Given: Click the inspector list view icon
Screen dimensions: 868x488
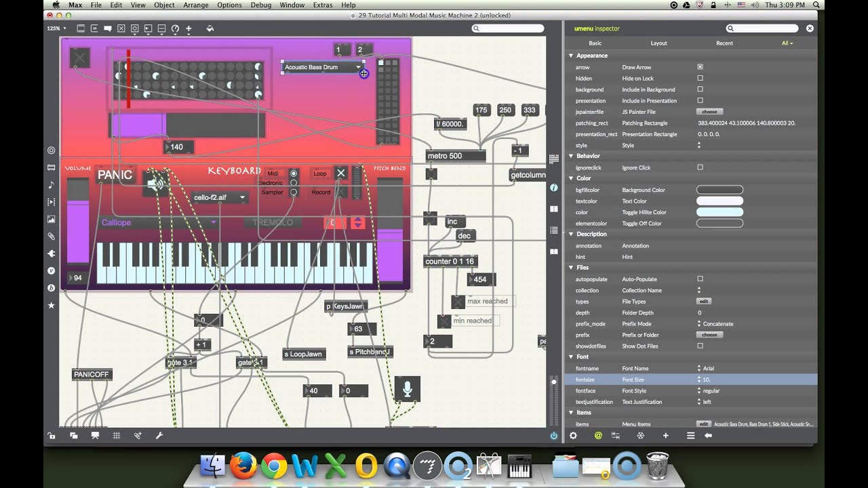Looking at the screenshot, I should click(690, 436).
